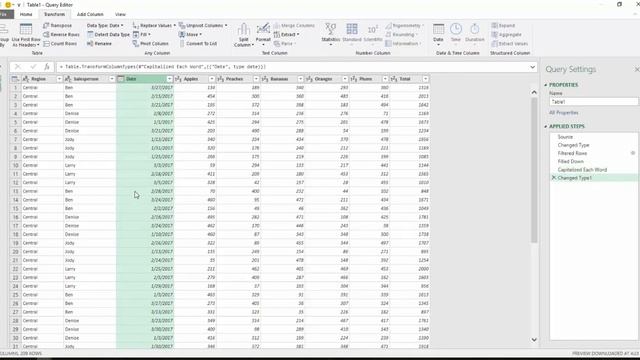Open Date column filter dropdown
This screenshot has height=360, width=640.
point(169,79)
